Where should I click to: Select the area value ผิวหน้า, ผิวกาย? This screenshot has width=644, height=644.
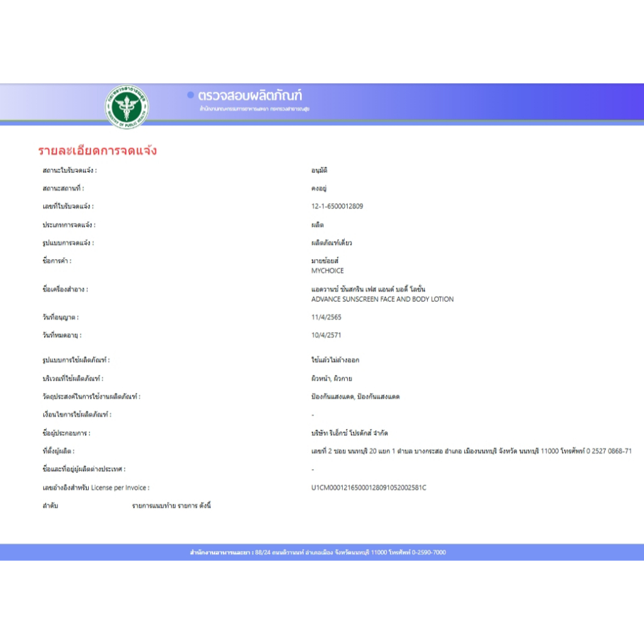pos(331,379)
